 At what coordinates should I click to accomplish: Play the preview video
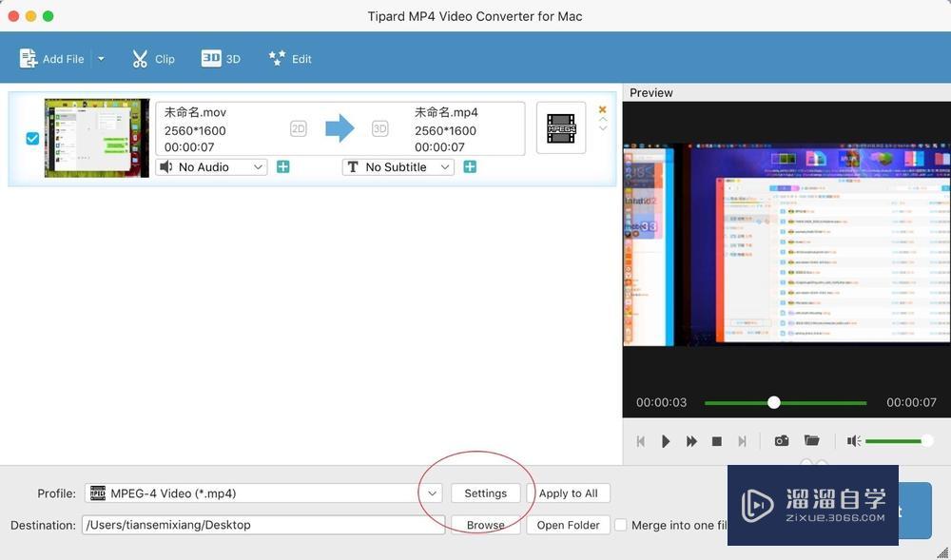pos(666,441)
